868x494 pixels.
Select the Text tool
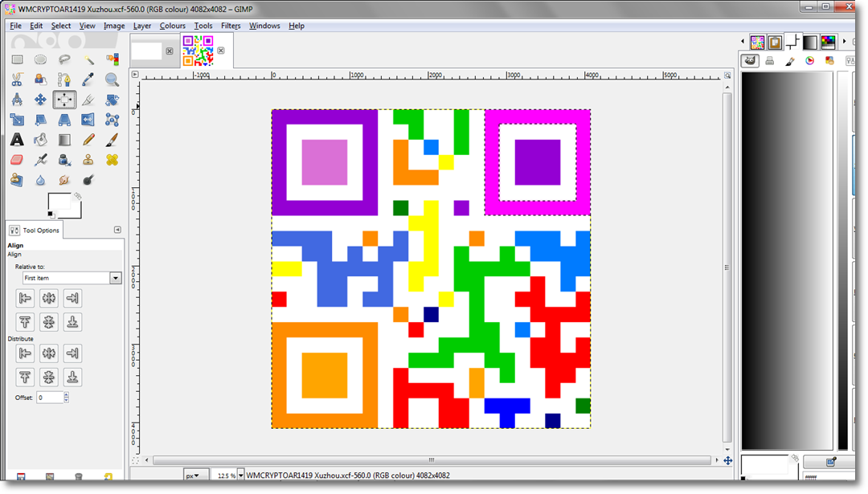pos(17,140)
